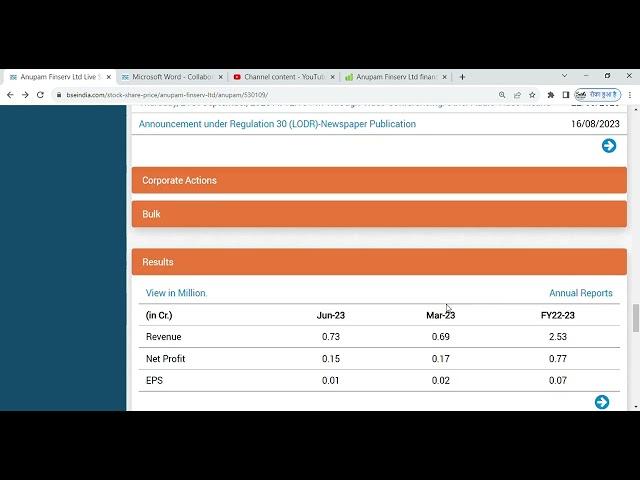Image resolution: width=640 pixels, height=480 pixels.
Task: Open the zoom magnifier icon in address bar
Action: click(502, 95)
